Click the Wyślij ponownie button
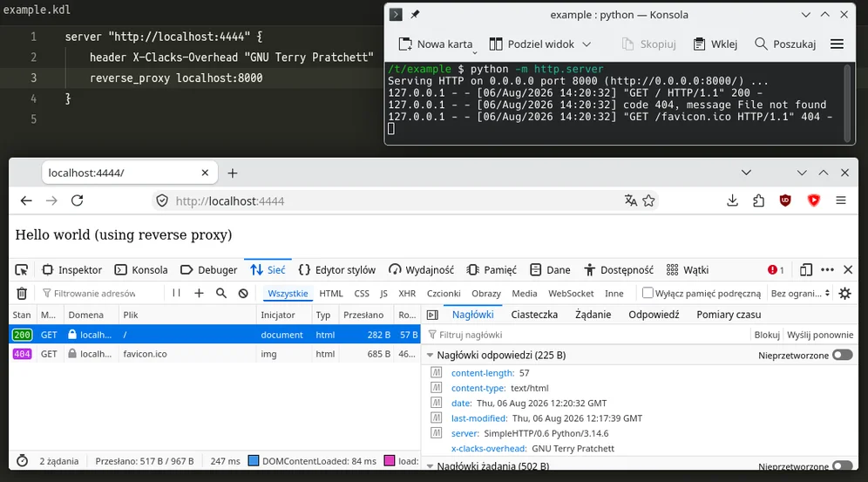Screen dimensions: 868x482 [x=820, y=335]
